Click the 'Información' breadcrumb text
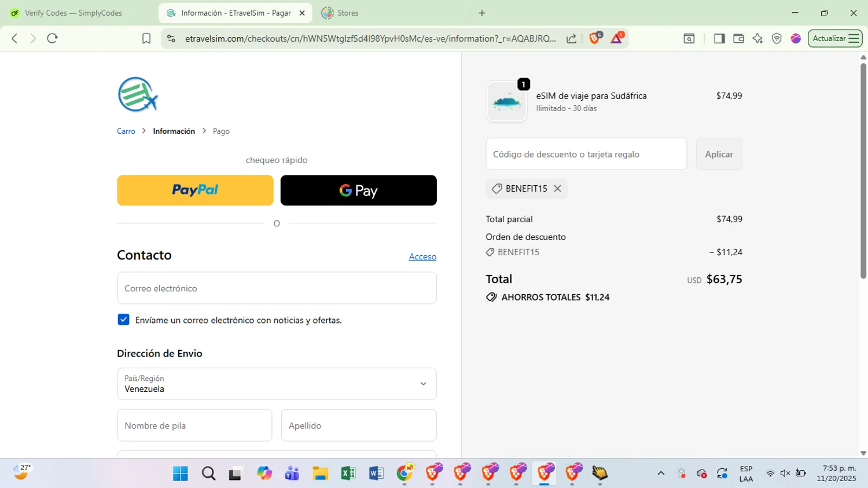The image size is (868, 488). click(174, 131)
